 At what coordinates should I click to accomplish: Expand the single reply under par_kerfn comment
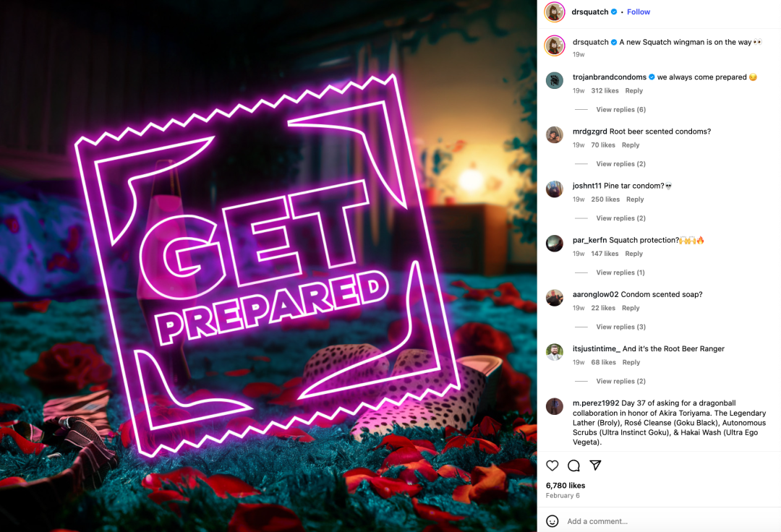[620, 273]
